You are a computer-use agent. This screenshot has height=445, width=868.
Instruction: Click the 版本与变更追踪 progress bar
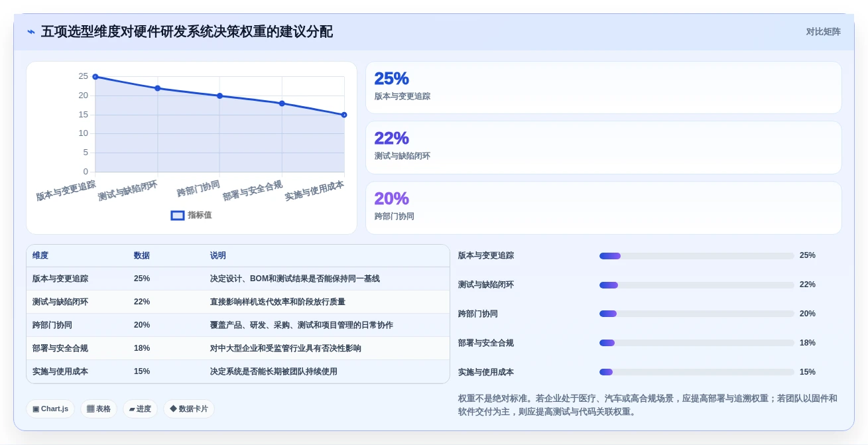pos(696,256)
